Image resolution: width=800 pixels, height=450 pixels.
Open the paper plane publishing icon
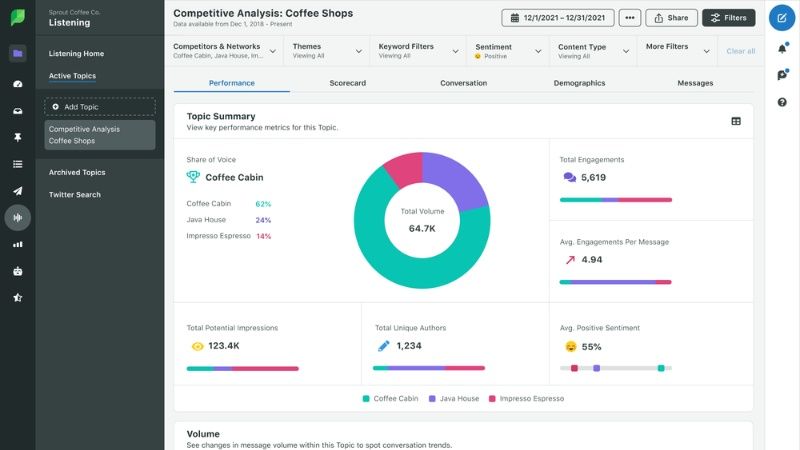tap(18, 191)
